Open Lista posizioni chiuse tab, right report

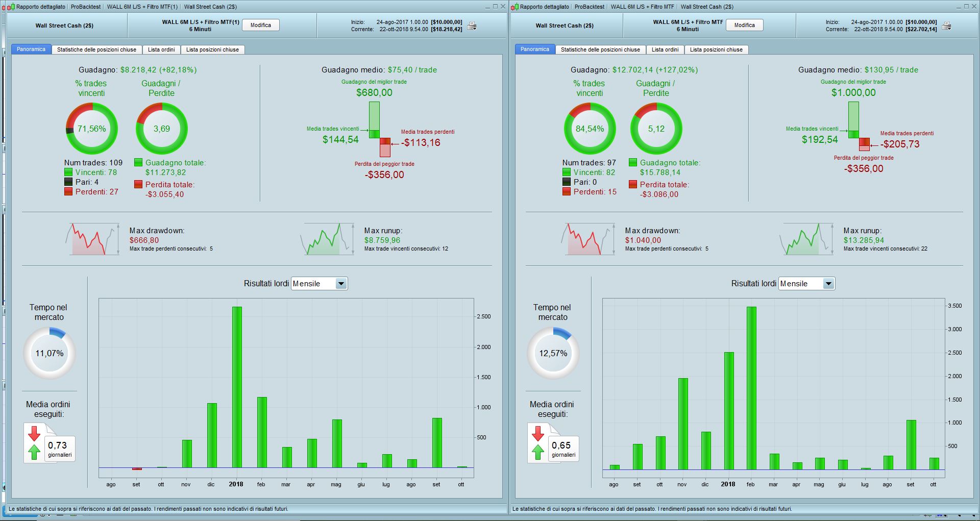tap(716, 49)
